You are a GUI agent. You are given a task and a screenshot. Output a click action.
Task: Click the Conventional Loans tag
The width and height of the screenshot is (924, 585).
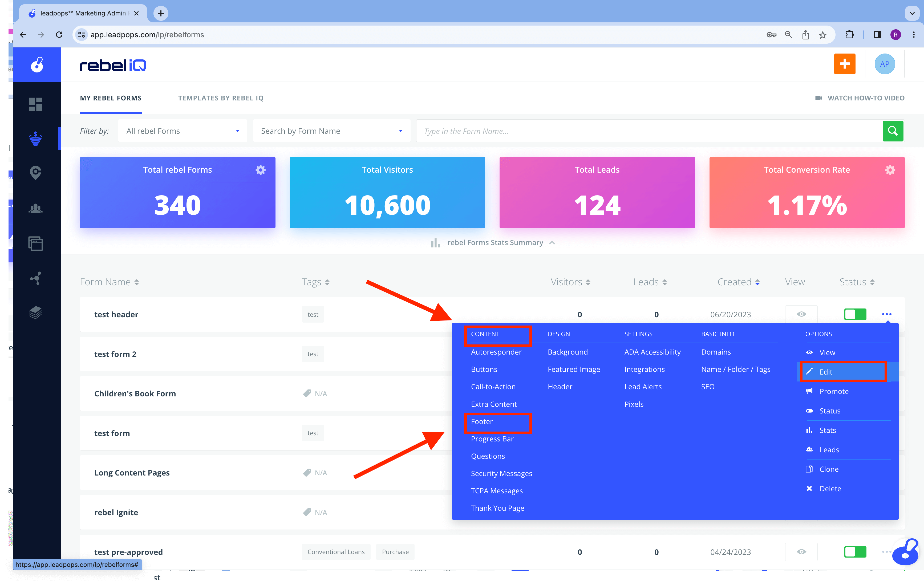coord(336,552)
